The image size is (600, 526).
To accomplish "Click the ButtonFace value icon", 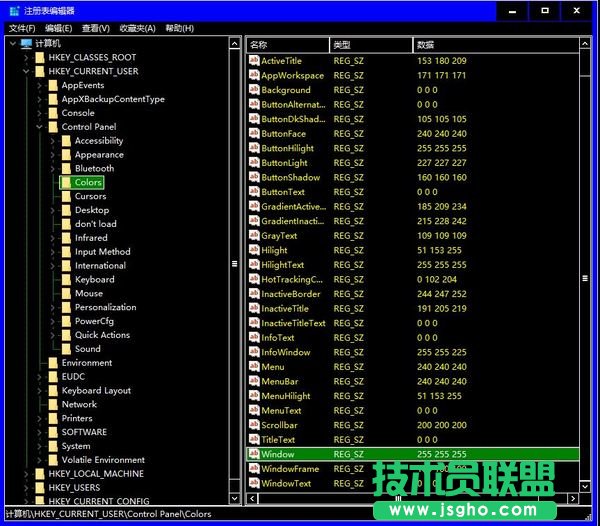I will coord(254,134).
